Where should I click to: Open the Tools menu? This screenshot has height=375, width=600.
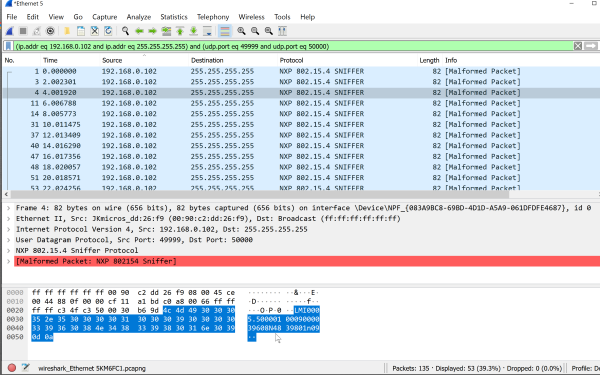(282, 17)
